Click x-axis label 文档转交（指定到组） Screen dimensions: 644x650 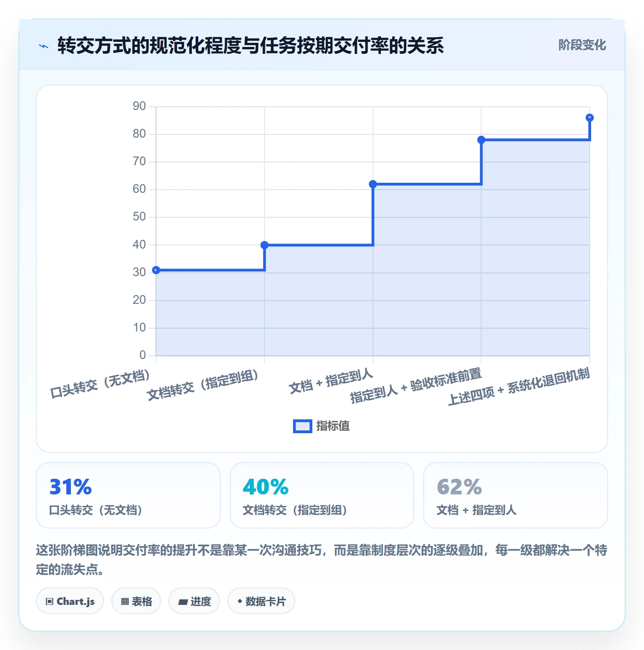point(203,384)
